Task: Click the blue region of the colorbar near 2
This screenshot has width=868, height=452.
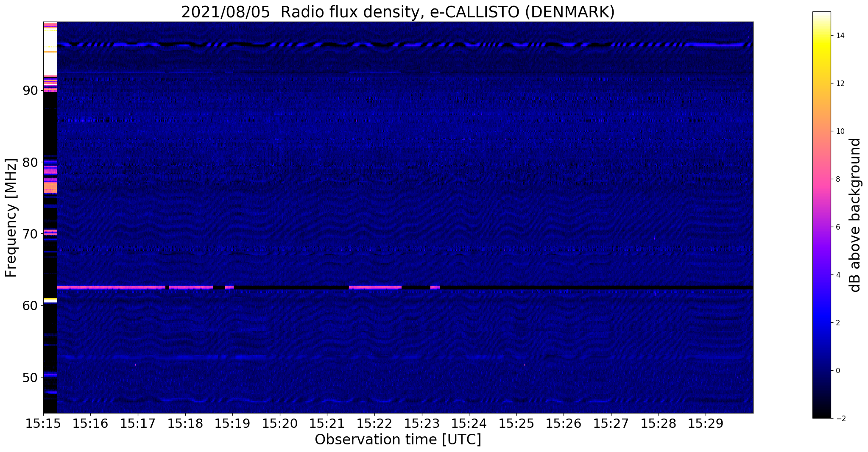Action: click(x=821, y=323)
